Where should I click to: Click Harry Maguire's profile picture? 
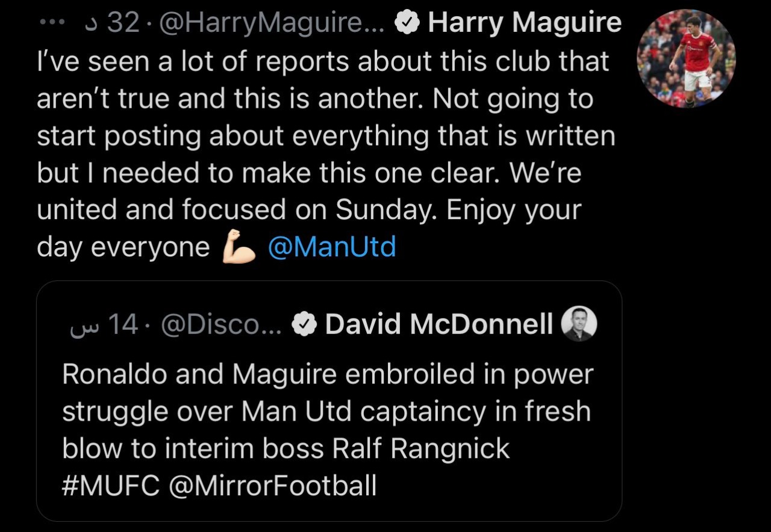tap(686, 58)
